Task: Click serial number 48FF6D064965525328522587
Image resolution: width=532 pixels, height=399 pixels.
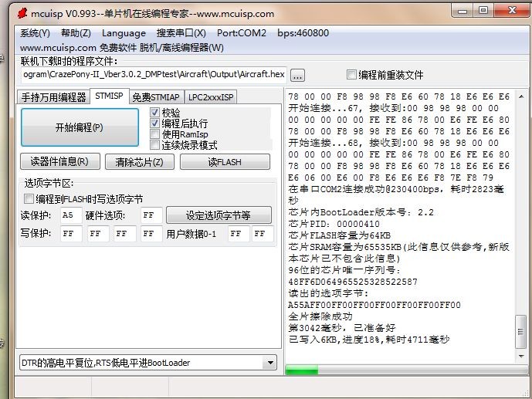Action: 353,282
